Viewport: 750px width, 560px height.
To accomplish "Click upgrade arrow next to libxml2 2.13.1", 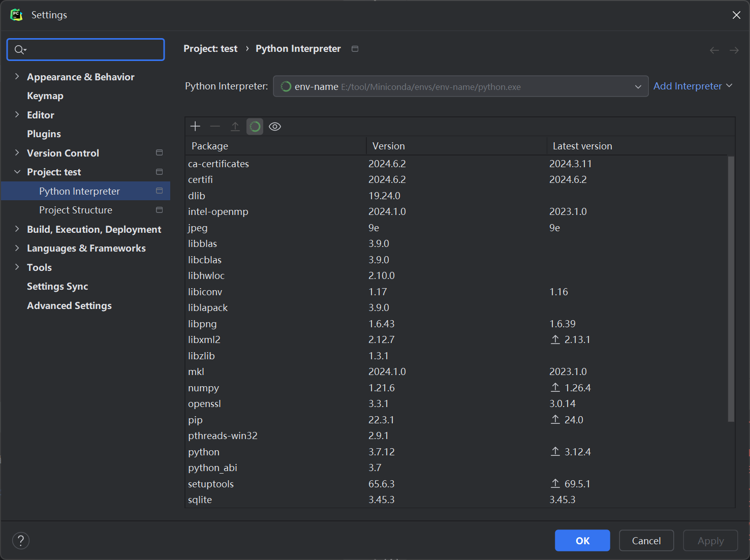I will 555,339.
